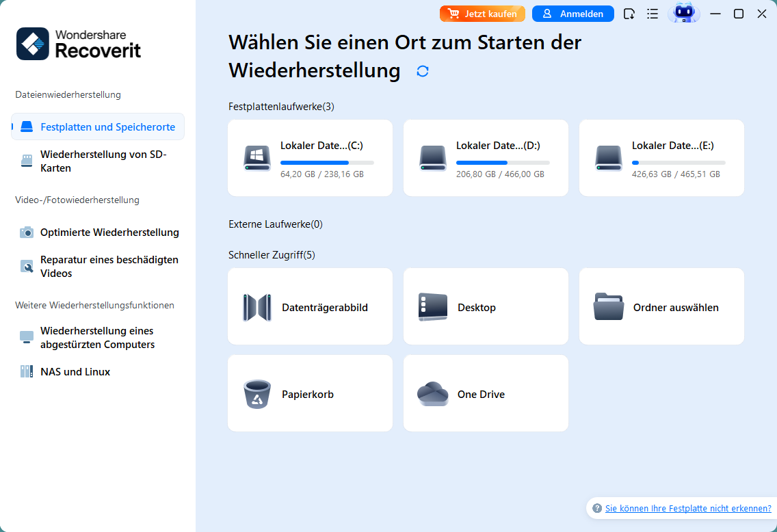The width and height of the screenshot is (777, 532).
Task: Click the Dateienwiederherstellung sidebar label
Action: pos(68,94)
